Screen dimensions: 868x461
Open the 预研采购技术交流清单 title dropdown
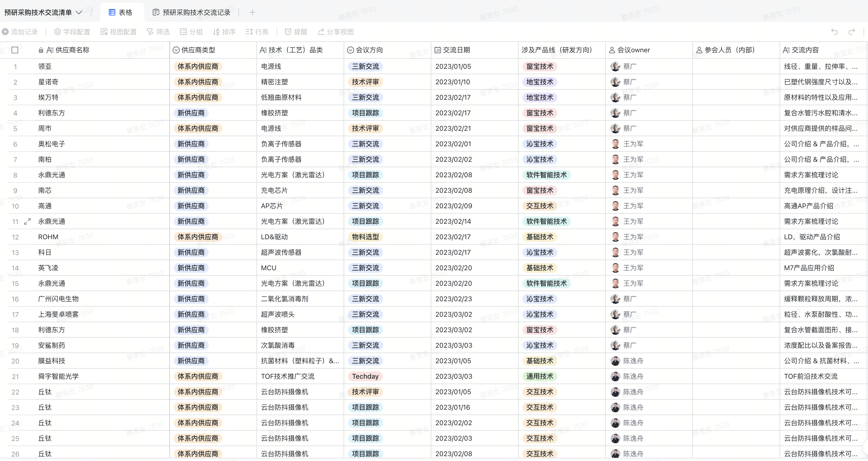coord(79,13)
